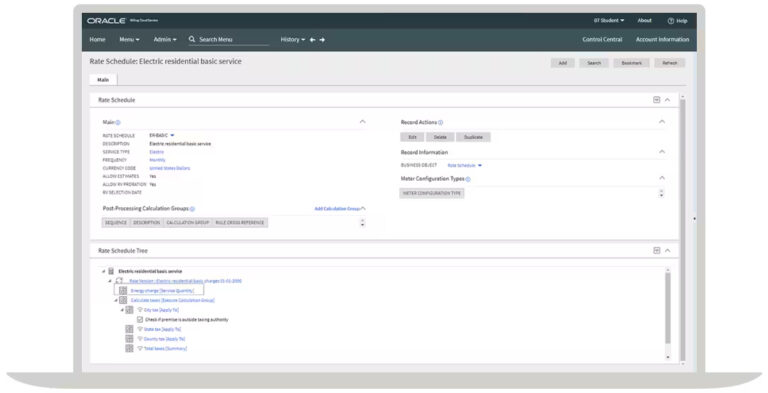The height and width of the screenshot is (393, 768).
Task: Select the Main tab
Action: click(103, 79)
